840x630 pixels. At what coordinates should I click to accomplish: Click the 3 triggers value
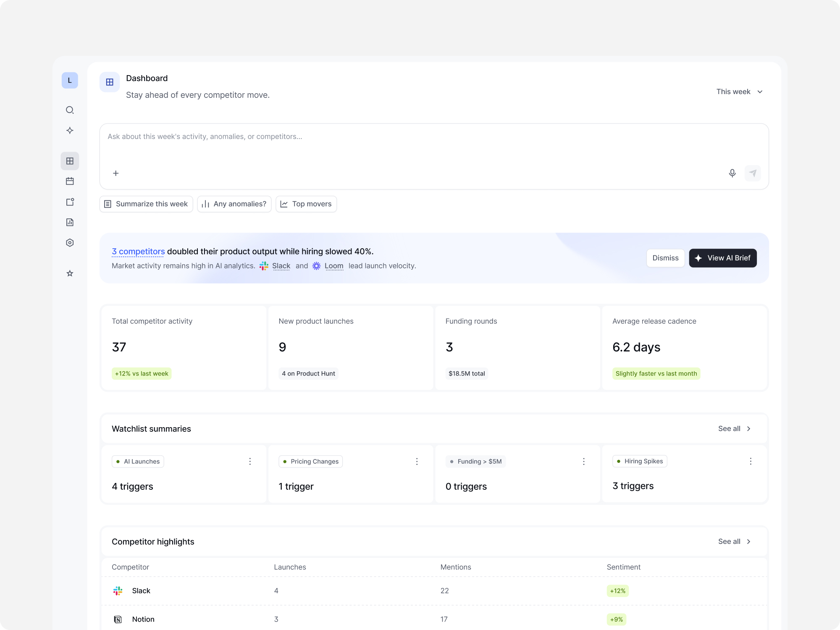tap(633, 486)
